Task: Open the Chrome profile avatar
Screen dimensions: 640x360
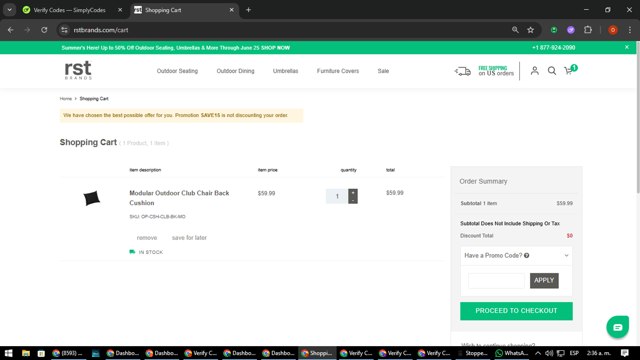Action: [x=613, y=30]
